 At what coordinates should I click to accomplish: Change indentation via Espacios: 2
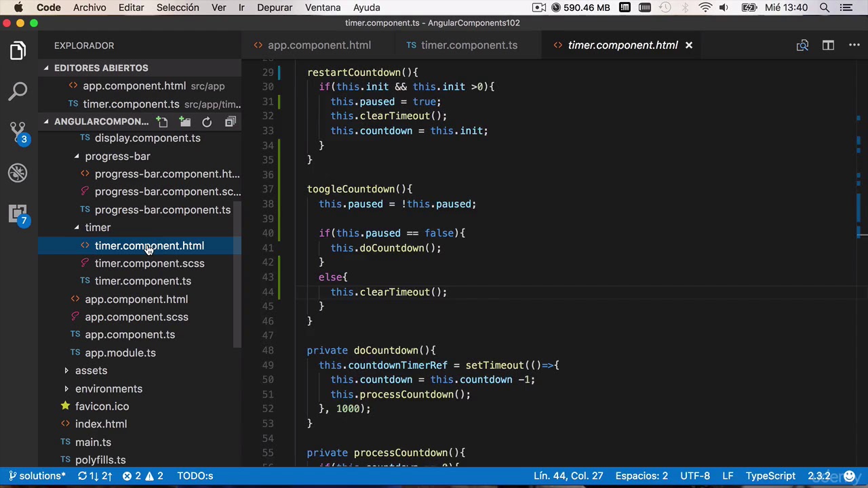point(642,476)
